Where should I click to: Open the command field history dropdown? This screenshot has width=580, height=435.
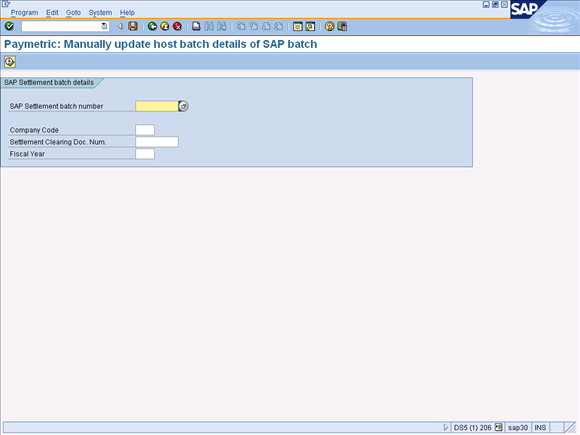(104, 26)
